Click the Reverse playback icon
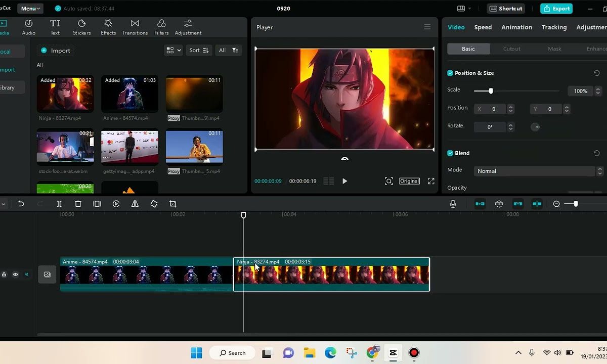The height and width of the screenshot is (364, 607). pyautogui.click(x=116, y=204)
